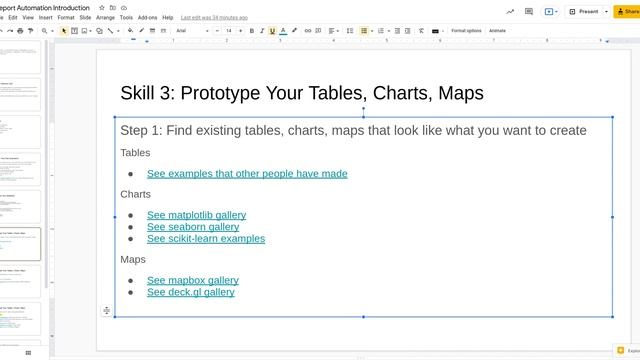Open the zoom level dropdown arrow
The height and width of the screenshot is (360, 640).
(x=52, y=31)
